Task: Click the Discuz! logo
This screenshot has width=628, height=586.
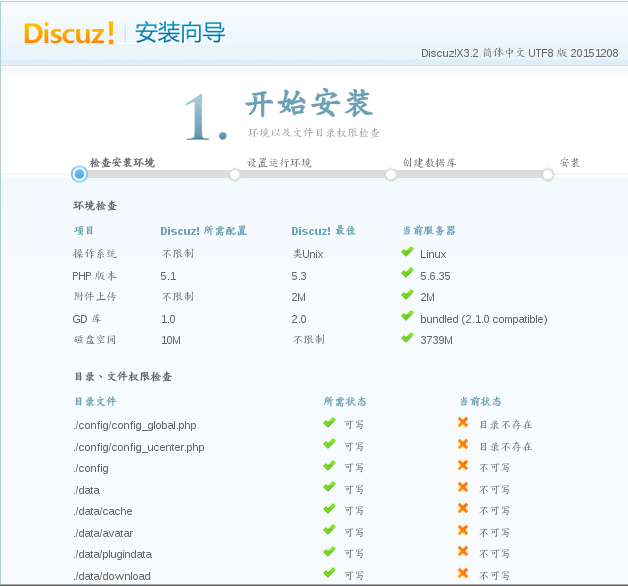Action: (69, 33)
